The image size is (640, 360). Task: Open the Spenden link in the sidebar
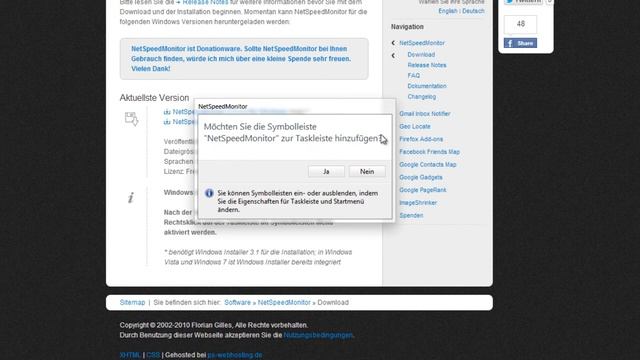pos(411,216)
